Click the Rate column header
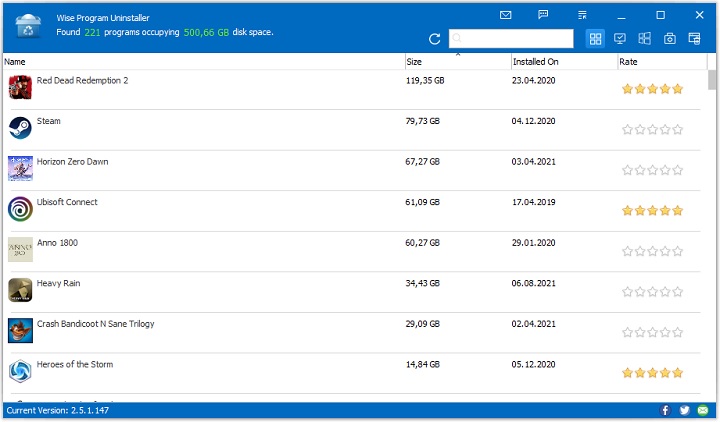The image size is (720, 422). click(660, 62)
